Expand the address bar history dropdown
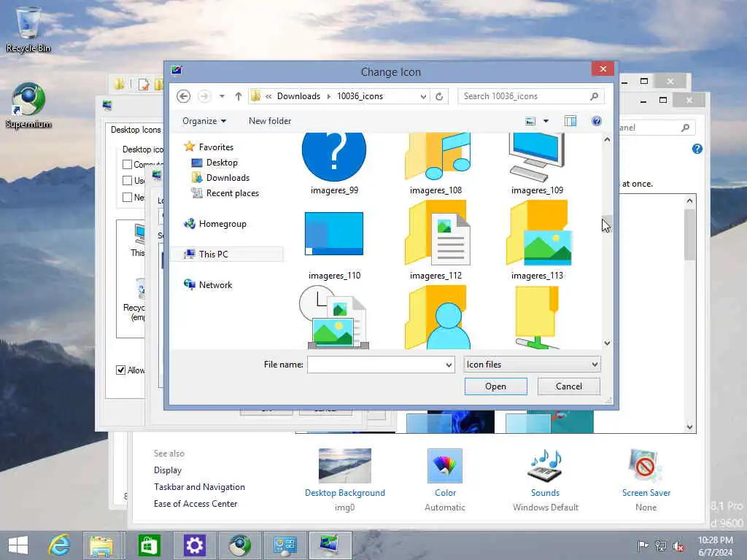The height and width of the screenshot is (560, 747). (423, 96)
